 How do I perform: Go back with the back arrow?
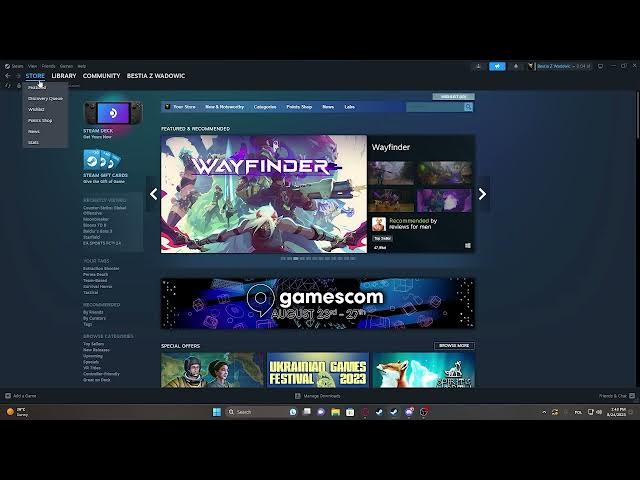coord(8,76)
